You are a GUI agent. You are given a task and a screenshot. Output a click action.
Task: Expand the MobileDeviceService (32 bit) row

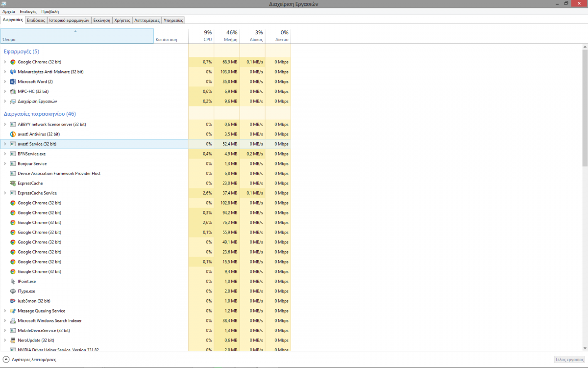coord(5,330)
